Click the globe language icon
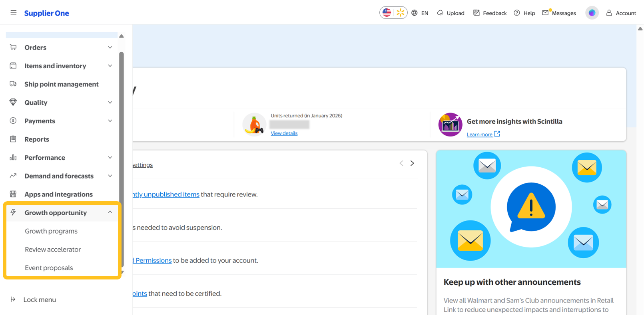This screenshot has width=644, height=315. pyautogui.click(x=415, y=13)
